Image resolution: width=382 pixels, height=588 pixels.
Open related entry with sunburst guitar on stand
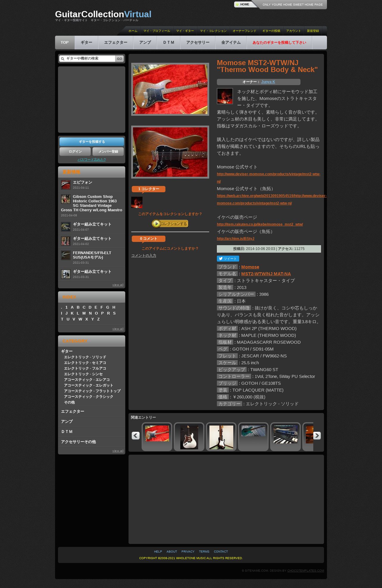(x=221, y=437)
